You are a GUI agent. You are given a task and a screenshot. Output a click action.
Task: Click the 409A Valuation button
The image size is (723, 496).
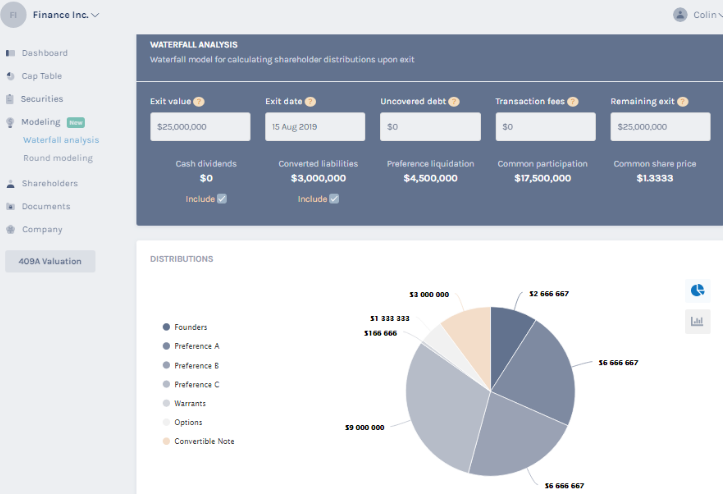tap(50, 261)
